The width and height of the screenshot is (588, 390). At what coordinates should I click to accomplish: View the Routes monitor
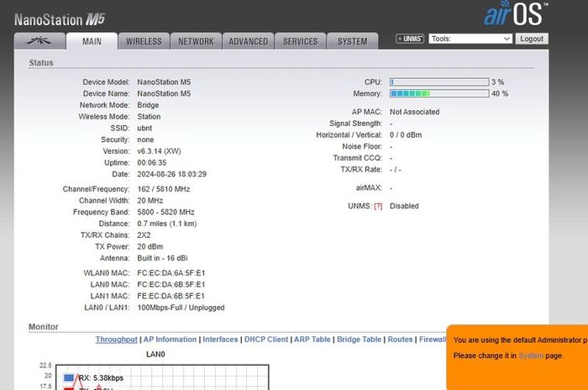(x=400, y=340)
